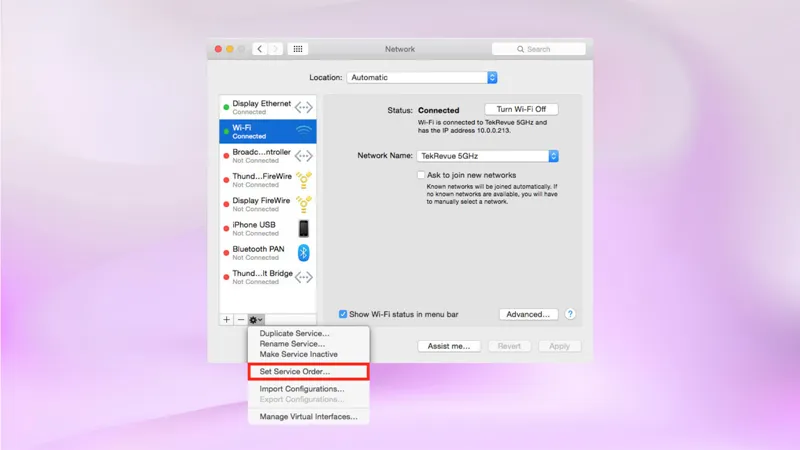800x450 pixels.
Task: Open help with question mark button
Action: point(570,314)
